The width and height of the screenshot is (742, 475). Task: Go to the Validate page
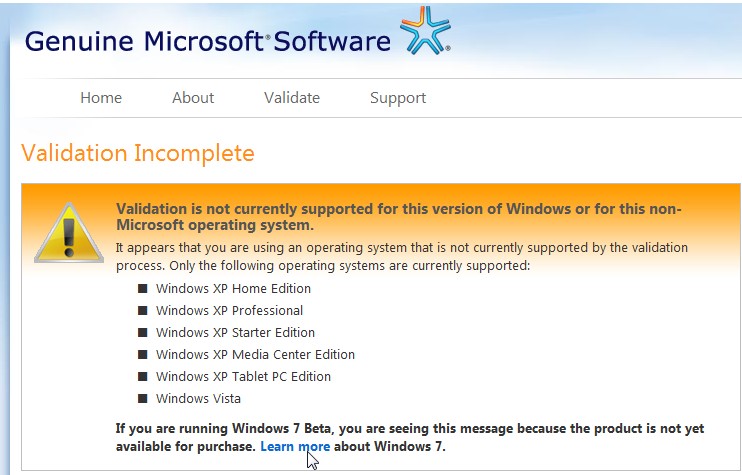[292, 97]
